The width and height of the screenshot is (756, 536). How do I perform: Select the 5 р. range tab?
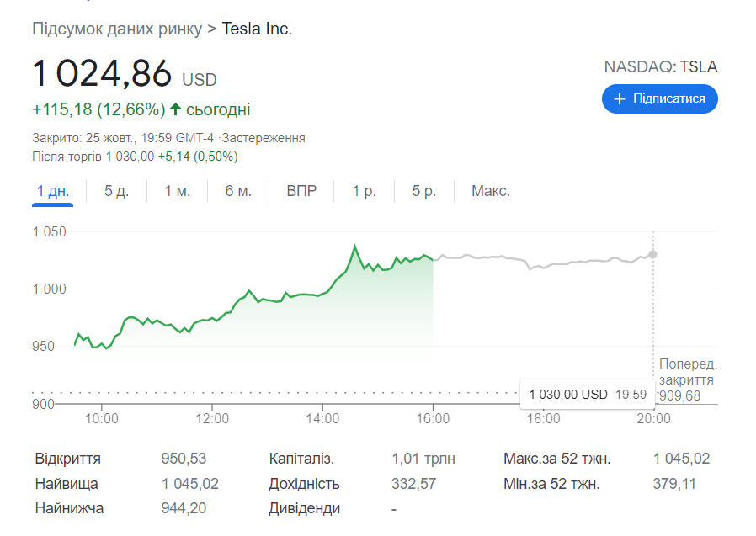(423, 191)
